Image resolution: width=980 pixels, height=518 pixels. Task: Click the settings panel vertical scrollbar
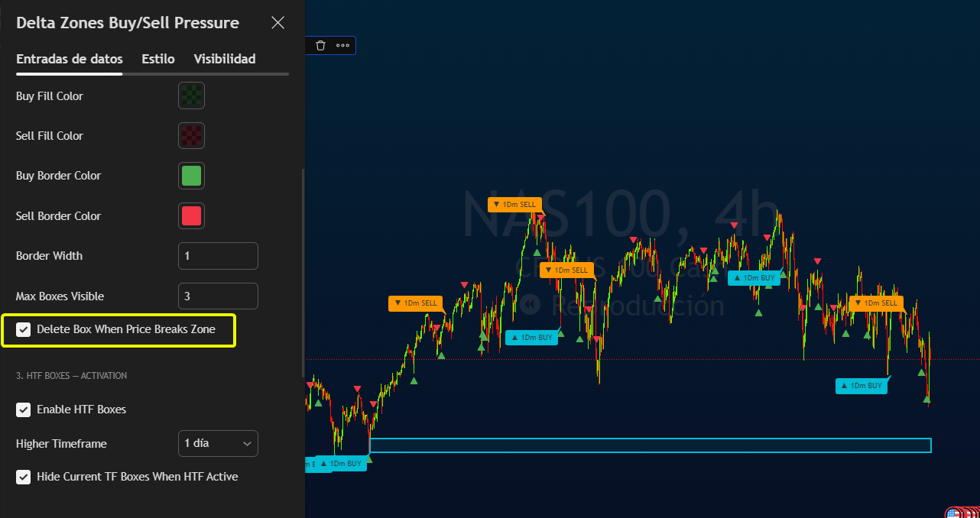303,273
